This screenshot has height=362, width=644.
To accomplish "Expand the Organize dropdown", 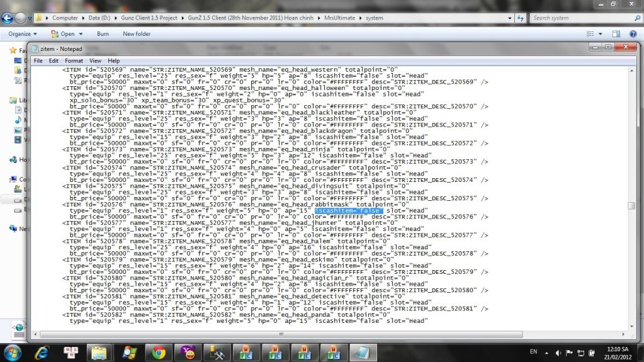I will tap(23, 33).
